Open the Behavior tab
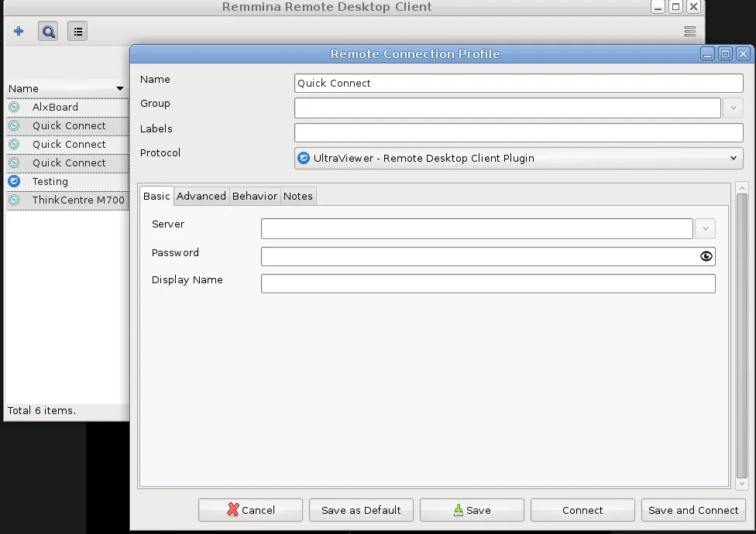Screen dimensions: 756x534 click(x=255, y=196)
